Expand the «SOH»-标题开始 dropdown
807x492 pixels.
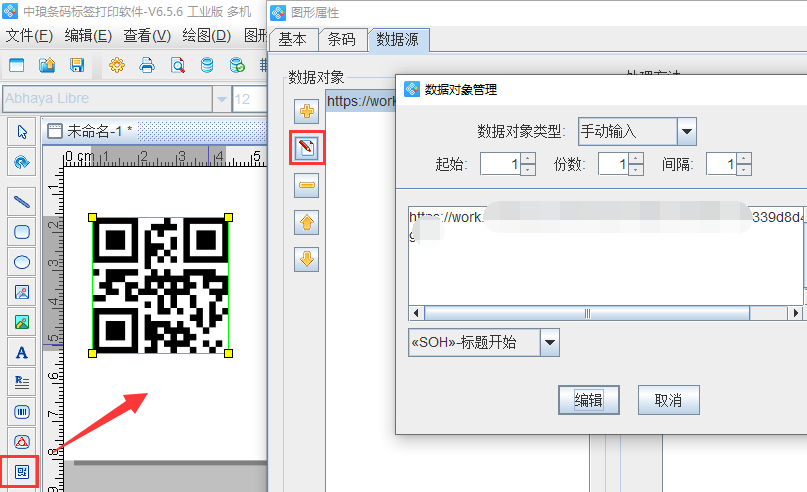click(x=550, y=343)
